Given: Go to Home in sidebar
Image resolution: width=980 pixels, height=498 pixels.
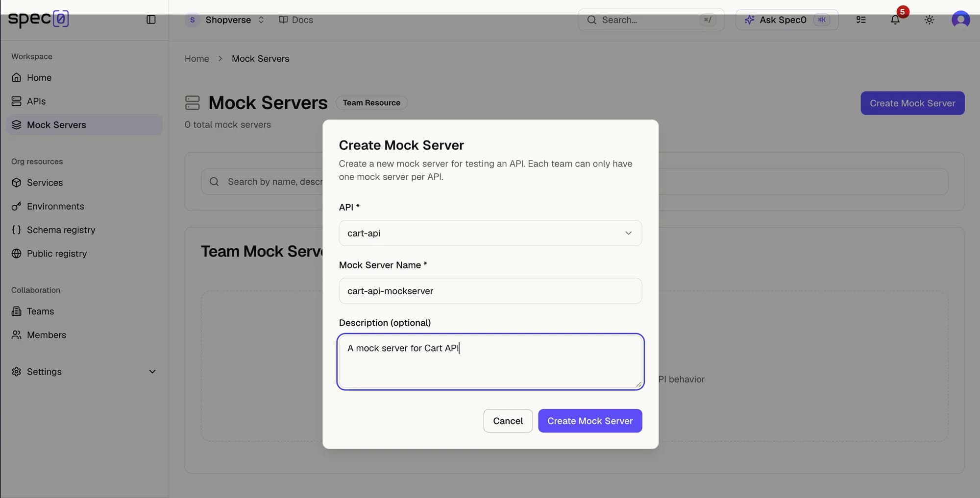Looking at the screenshot, I should [x=84, y=77].
